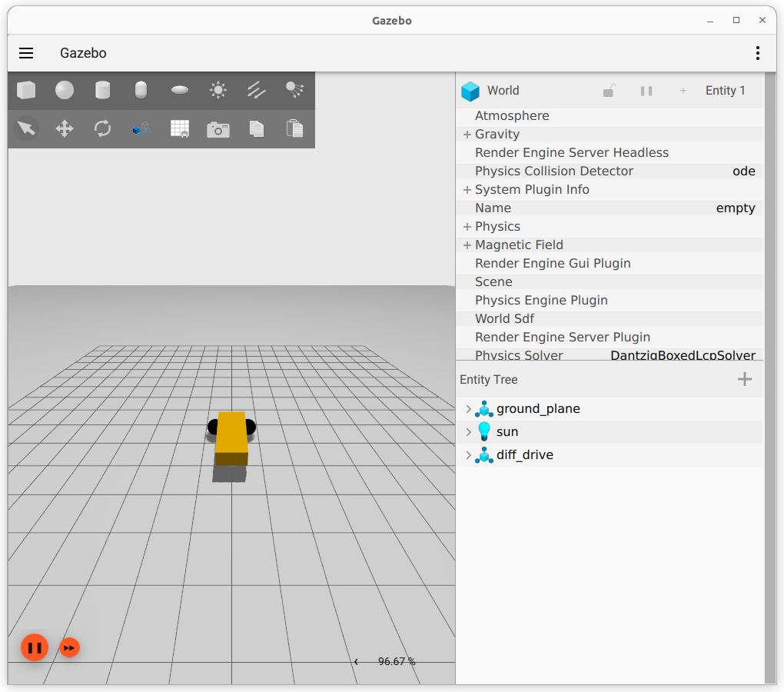
Task: Toggle the lock icon in World inspector
Action: [609, 91]
